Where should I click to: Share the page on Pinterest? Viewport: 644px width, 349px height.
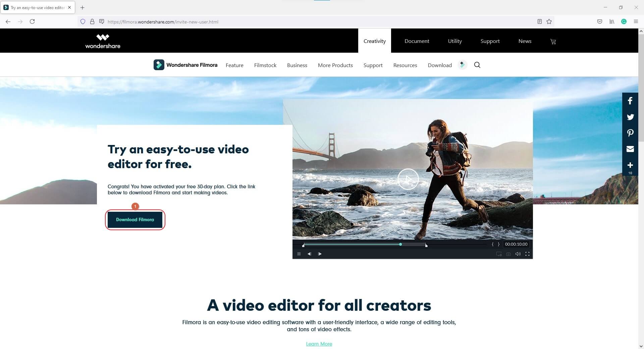pyautogui.click(x=630, y=133)
